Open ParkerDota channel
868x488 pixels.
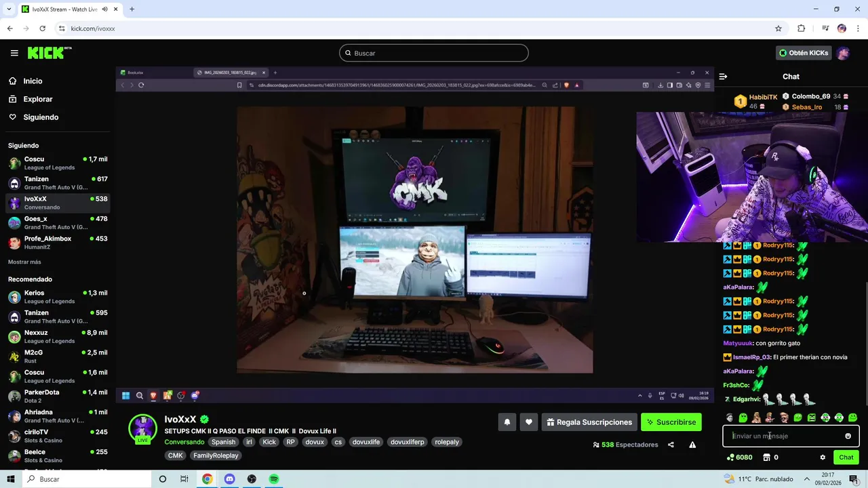click(x=58, y=396)
